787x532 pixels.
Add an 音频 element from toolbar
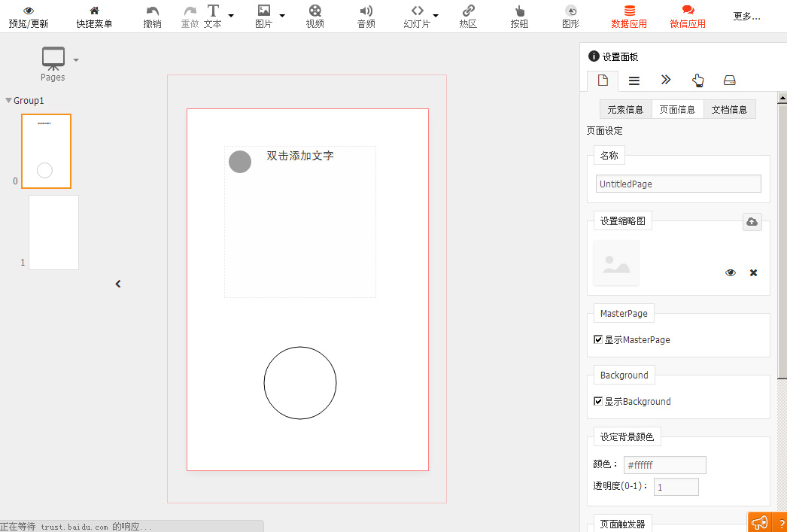(x=366, y=11)
